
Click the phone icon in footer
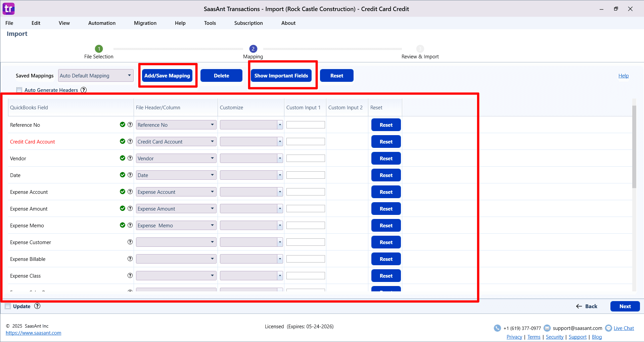(497, 328)
